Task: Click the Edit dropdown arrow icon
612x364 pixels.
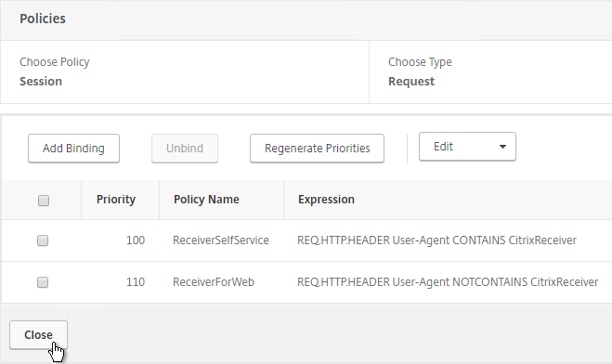Action: 502,147
